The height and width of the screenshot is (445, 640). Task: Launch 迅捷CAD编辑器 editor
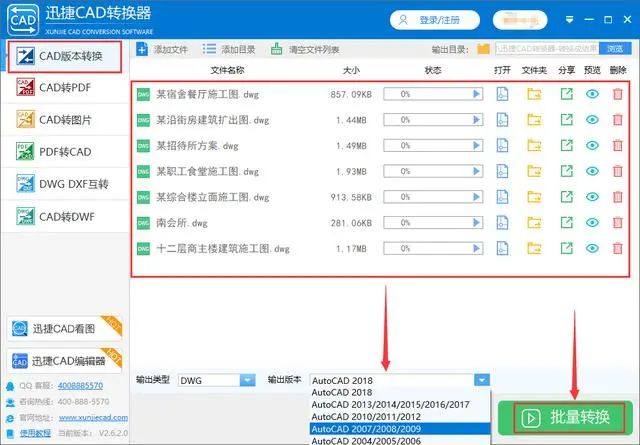click(x=64, y=361)
